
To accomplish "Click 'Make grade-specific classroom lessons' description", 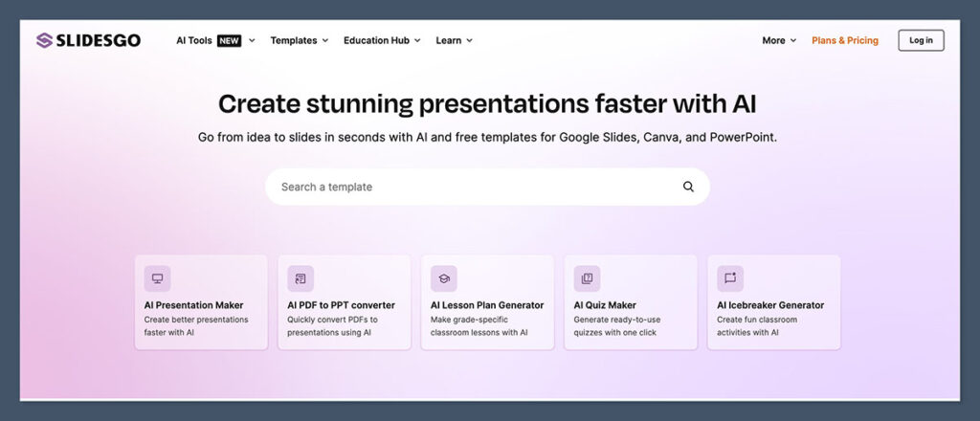I will click(x=479, y=326).
